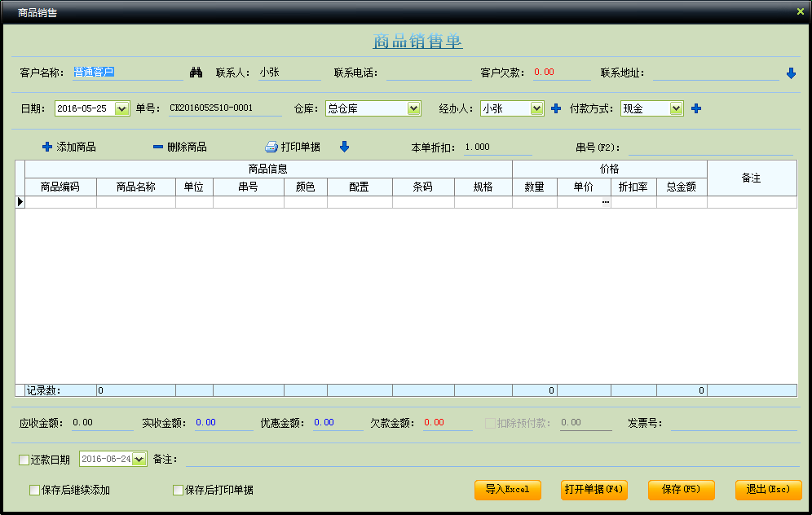Toggle the disabled 扣除预付款 checkbox
The width and height of the screenshot is (812, 515).
[x=490, y=424]
